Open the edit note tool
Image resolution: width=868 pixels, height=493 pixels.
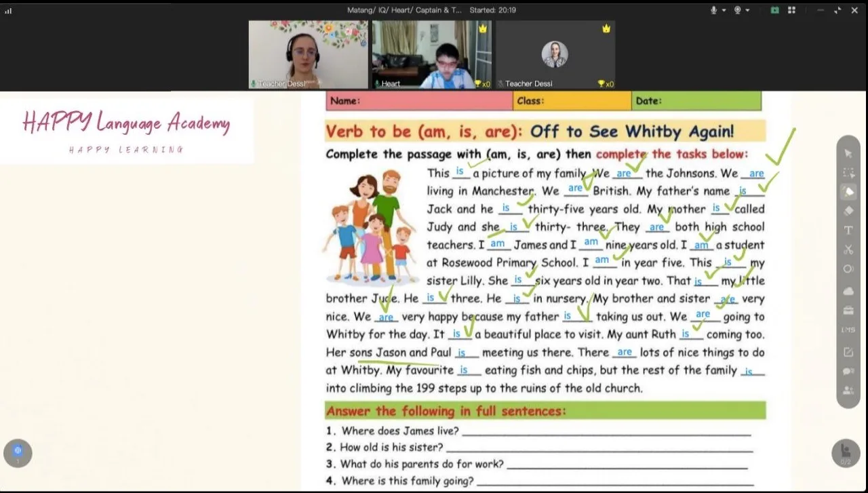pos(848,352)
